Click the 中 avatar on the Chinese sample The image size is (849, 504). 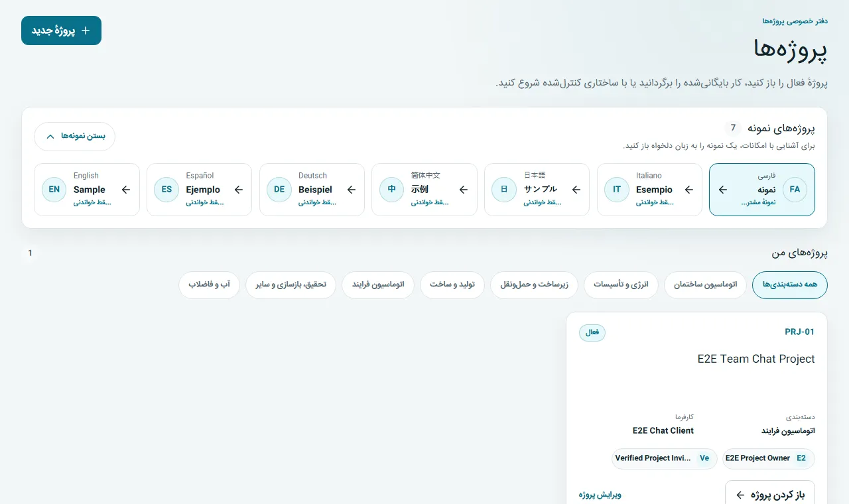pyautogui.click(x=392, y=190)
